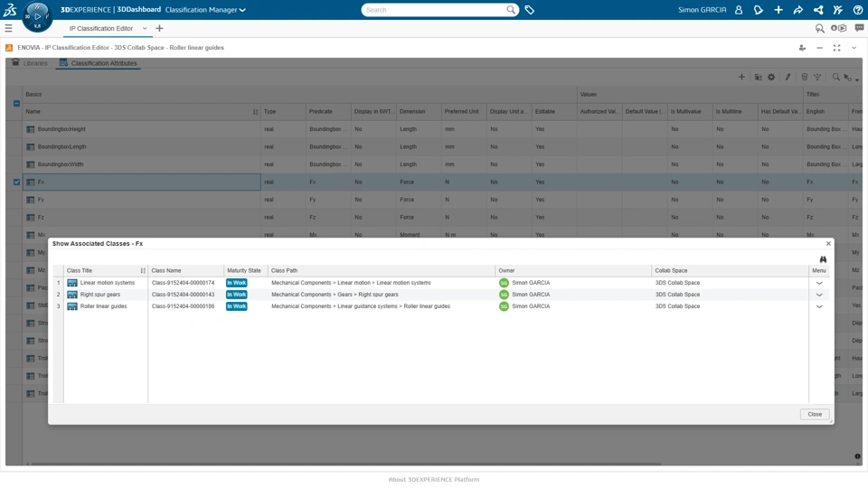Click Simon GARCIA owner in Linear motion row
Image resolution: width=868 pixels, height=488 pixels.
[x=531, y=283]
